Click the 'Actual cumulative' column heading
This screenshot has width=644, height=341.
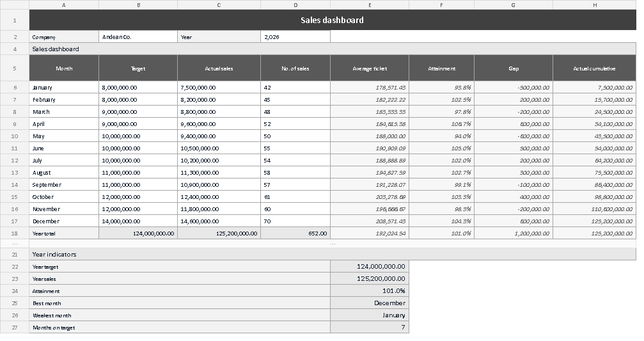594,68
